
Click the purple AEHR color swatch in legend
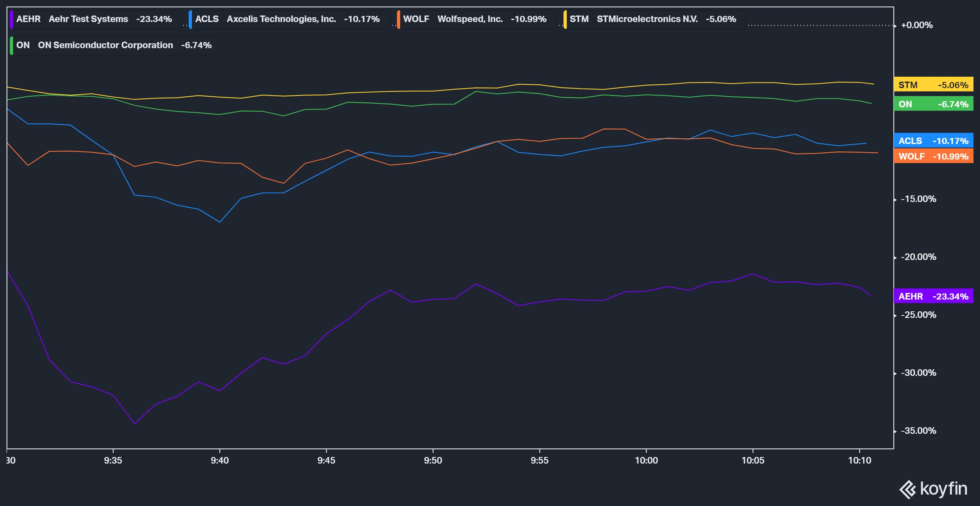pyautogui.click(x=11, y=19)
